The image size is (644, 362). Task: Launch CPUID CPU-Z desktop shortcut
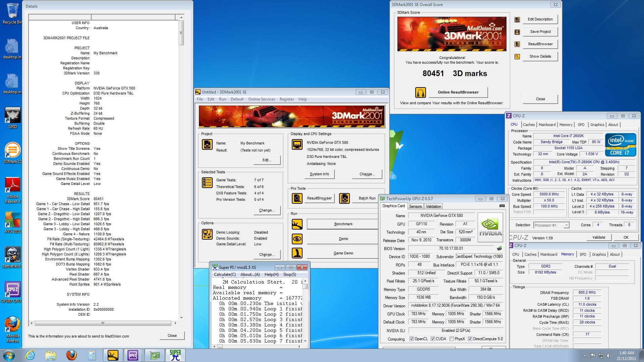12,292
